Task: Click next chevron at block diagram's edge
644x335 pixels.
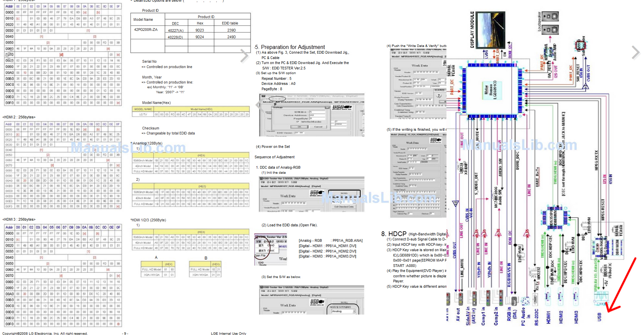Action: pos(635,53)
